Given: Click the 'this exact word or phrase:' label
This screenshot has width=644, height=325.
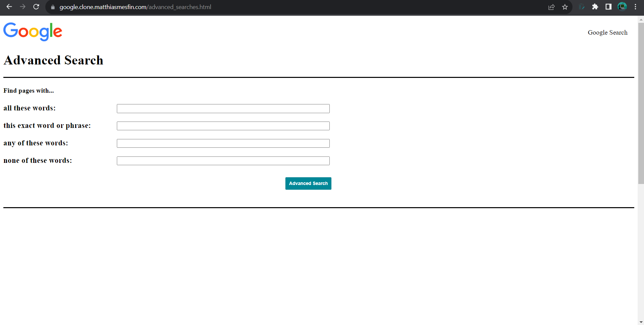Looking at the screenshot, I should (x=47, y=126).
